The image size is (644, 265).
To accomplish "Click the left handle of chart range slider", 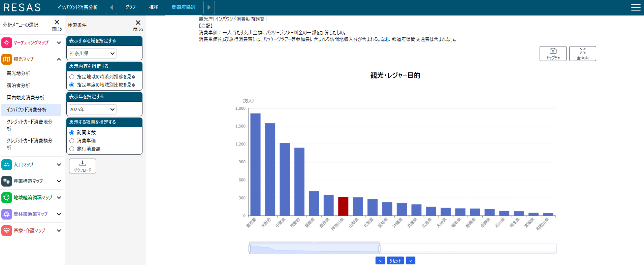I will (249, 249).
